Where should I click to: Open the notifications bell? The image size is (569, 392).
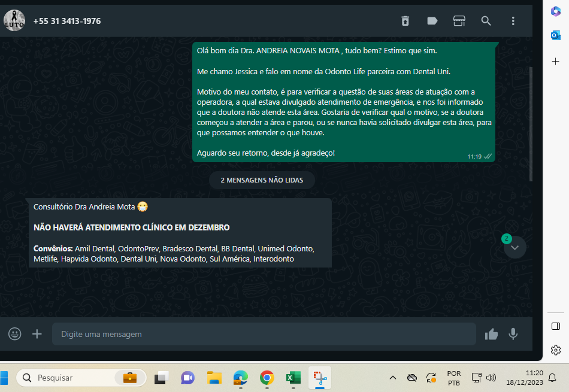pyautogui.click(x=552, y=378)
